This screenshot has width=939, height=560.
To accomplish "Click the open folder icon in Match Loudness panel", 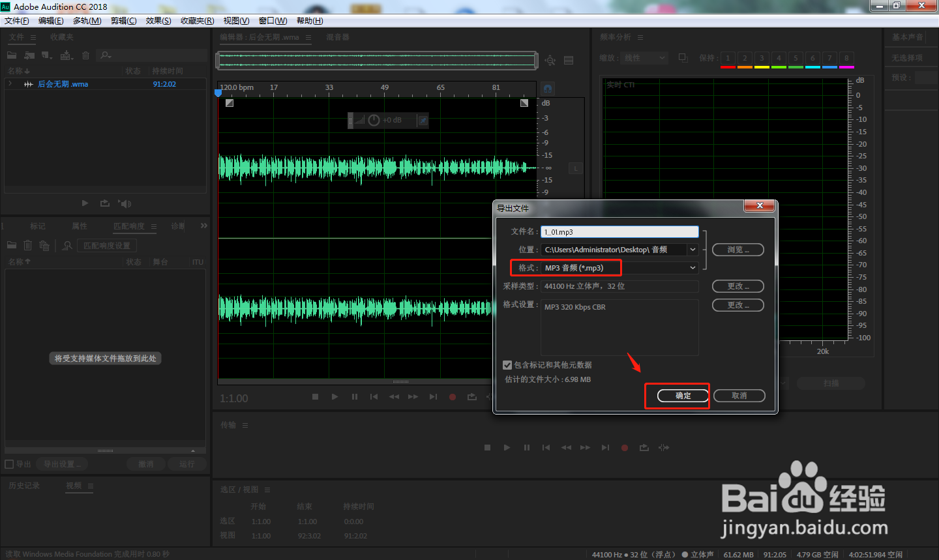I will pos(12,246).
